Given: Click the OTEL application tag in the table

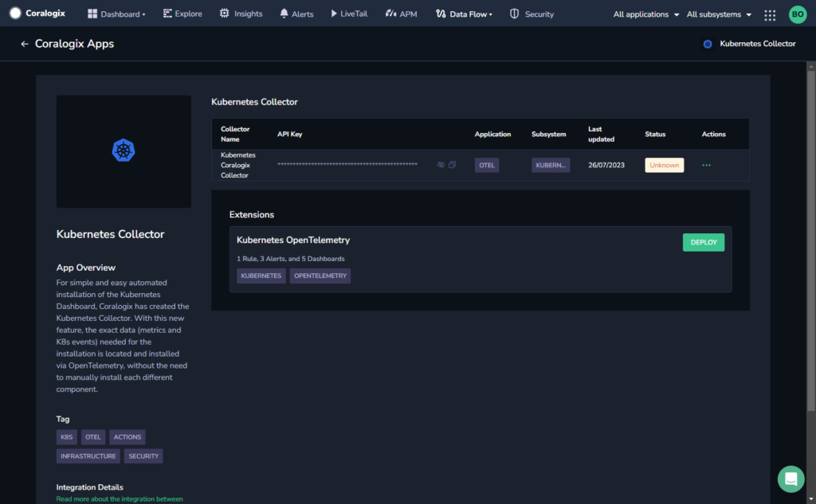Looking at the screenshot, I should pos(487,165).
